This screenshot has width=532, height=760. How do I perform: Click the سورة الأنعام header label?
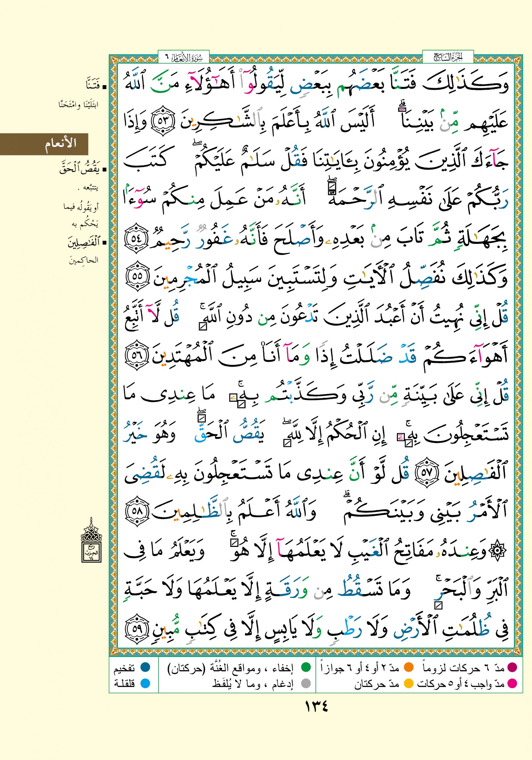[x=184, y=58]
